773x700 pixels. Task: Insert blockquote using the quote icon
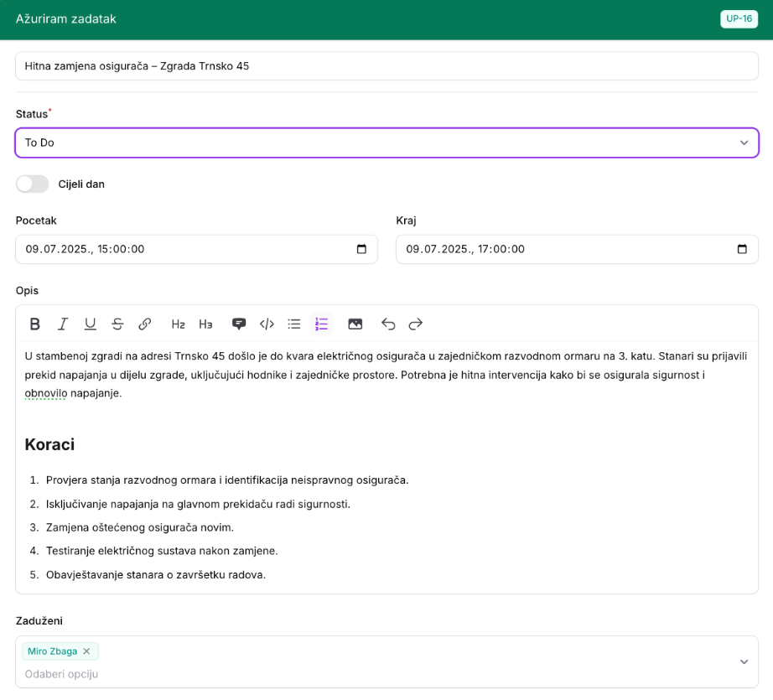239,324
